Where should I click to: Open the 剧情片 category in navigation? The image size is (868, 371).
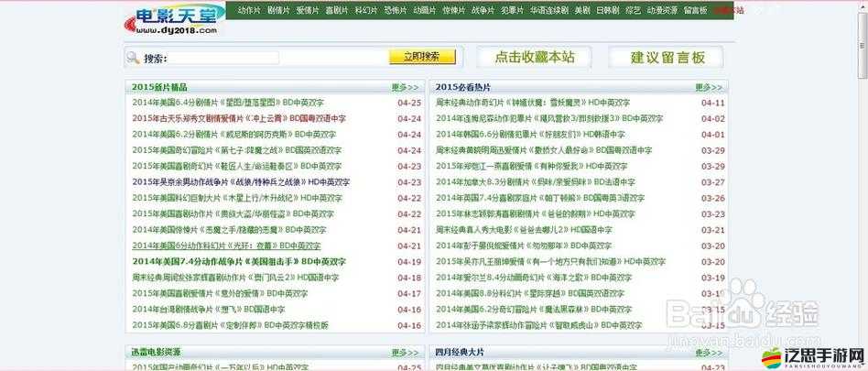pyautogui.click(x=278, y=10)
